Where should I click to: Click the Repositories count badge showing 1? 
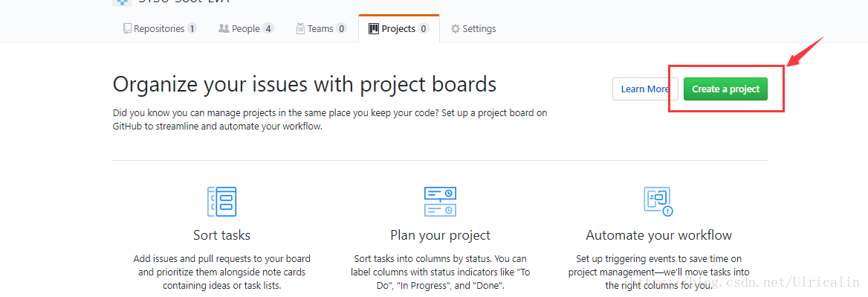coord(192,28)
